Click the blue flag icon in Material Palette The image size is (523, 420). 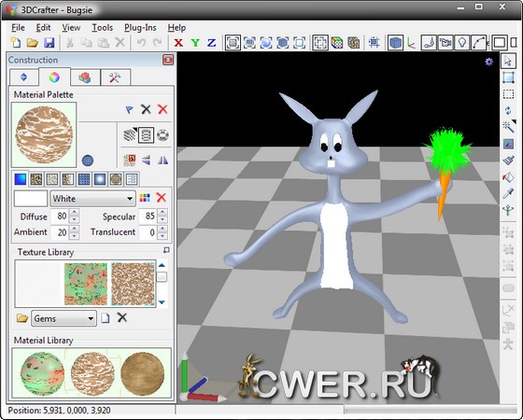coord(130,109)
